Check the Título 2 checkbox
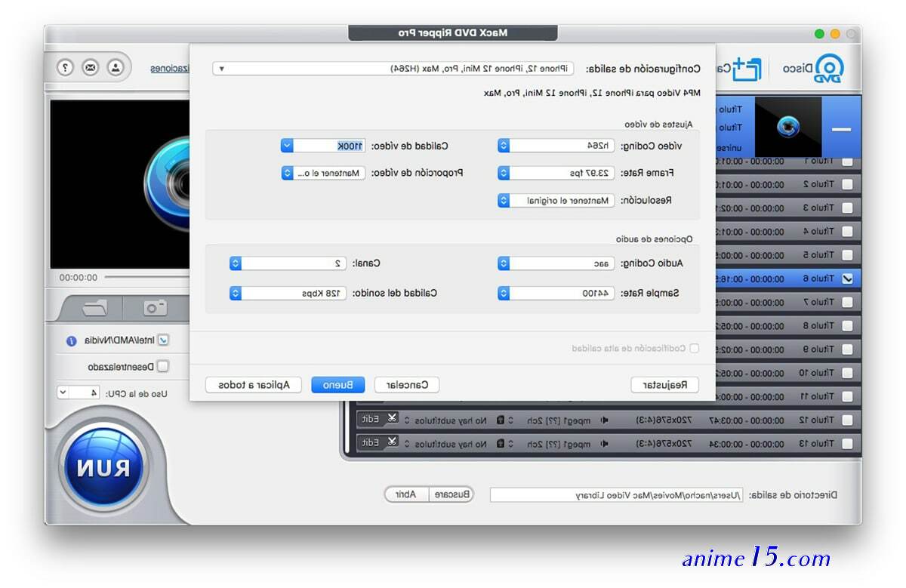Viewport: 906px width, 588px height. click(847, 184)
